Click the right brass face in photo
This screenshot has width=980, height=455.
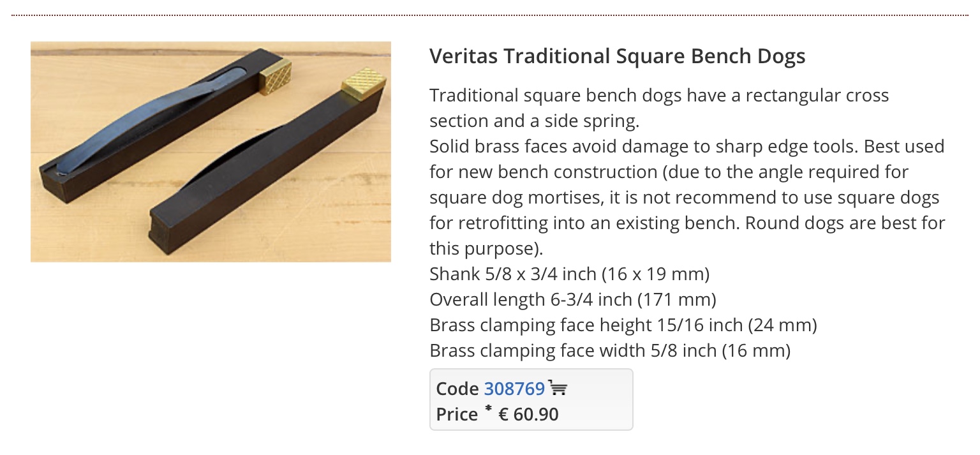[x=363, y=84]
